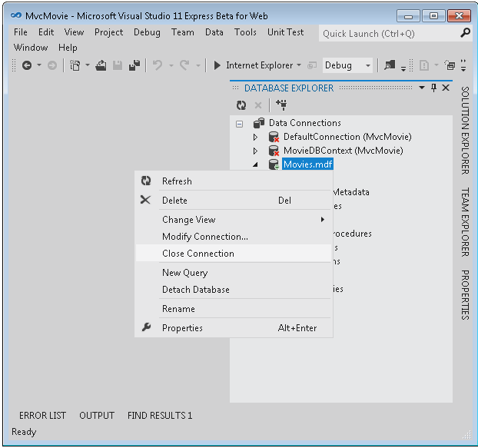The image size is (478, 448).
Task: Click the Quick Launch search magnifier icon
Action: (x=465, y=32)
